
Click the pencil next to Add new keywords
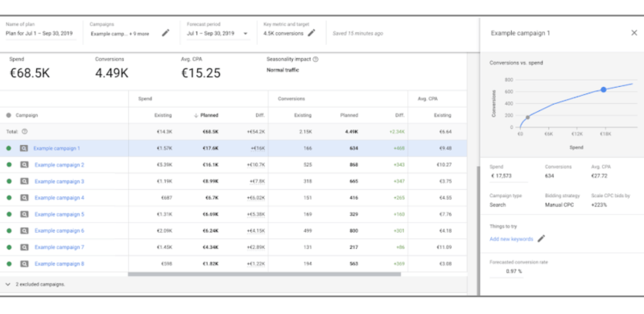(541, 239)
